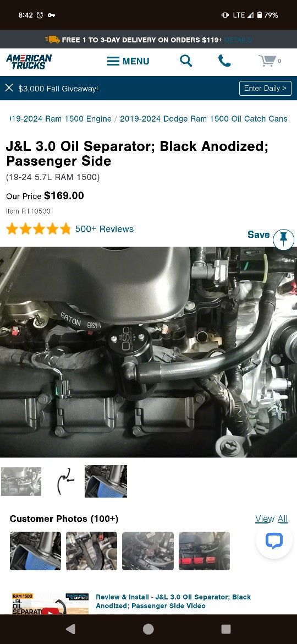The image size is (297, 644).
Task: Tap the phone call icon
Action: 224,61
